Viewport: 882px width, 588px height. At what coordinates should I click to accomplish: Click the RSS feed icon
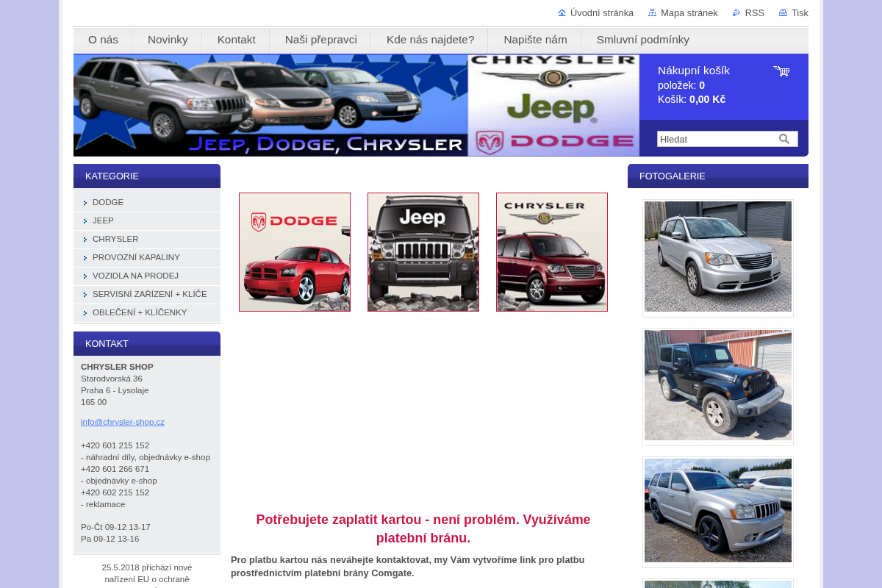coord(736,12)
